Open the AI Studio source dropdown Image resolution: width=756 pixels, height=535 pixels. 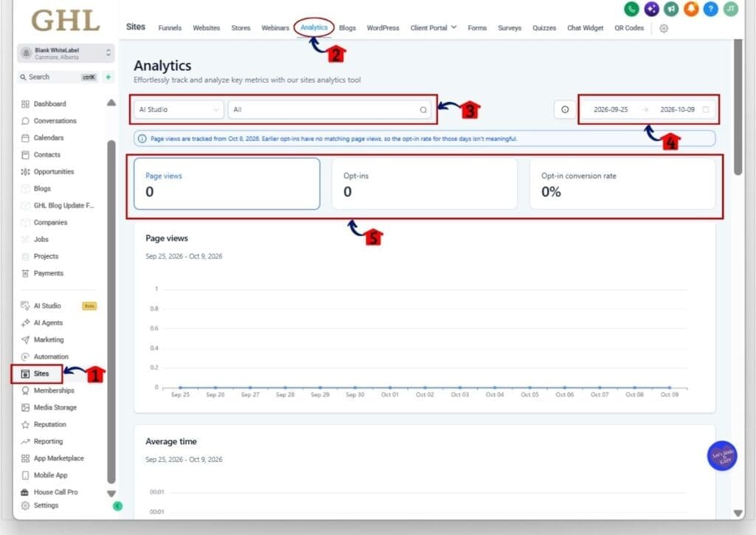tap(179, 110)
